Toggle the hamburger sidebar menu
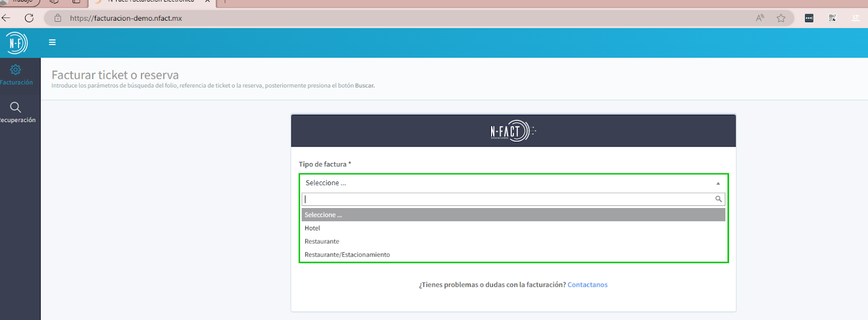This screenshot has height=320, width=868. point(52,42)
